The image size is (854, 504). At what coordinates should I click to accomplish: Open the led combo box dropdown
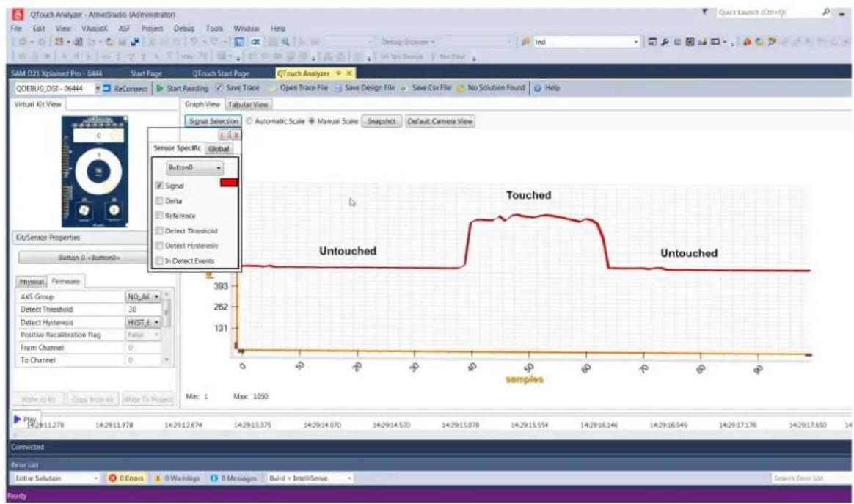[x=635, y=42]
